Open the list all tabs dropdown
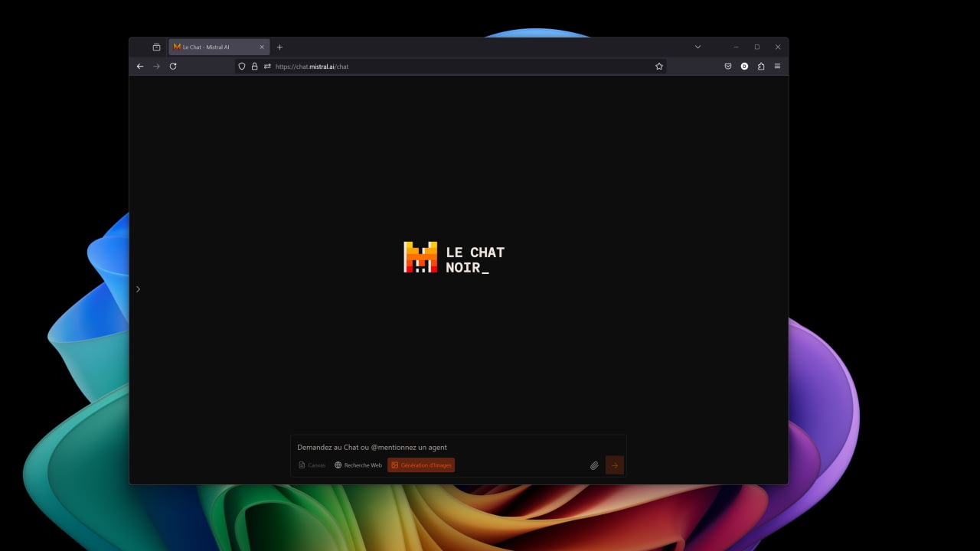 [697, 47]
